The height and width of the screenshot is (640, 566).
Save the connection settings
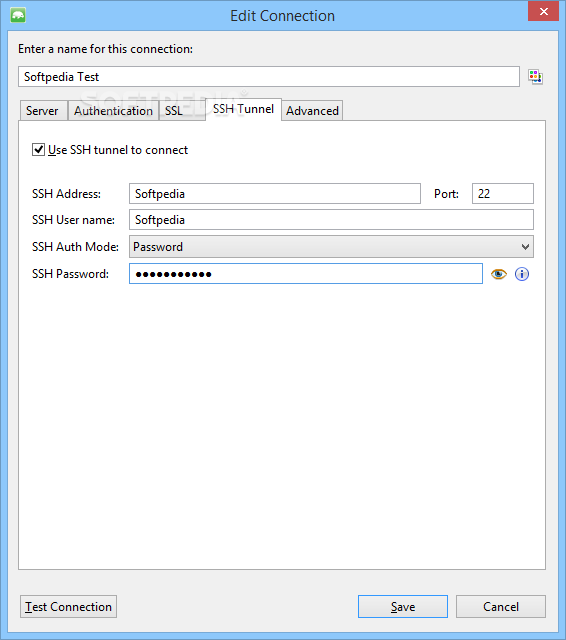403,607
